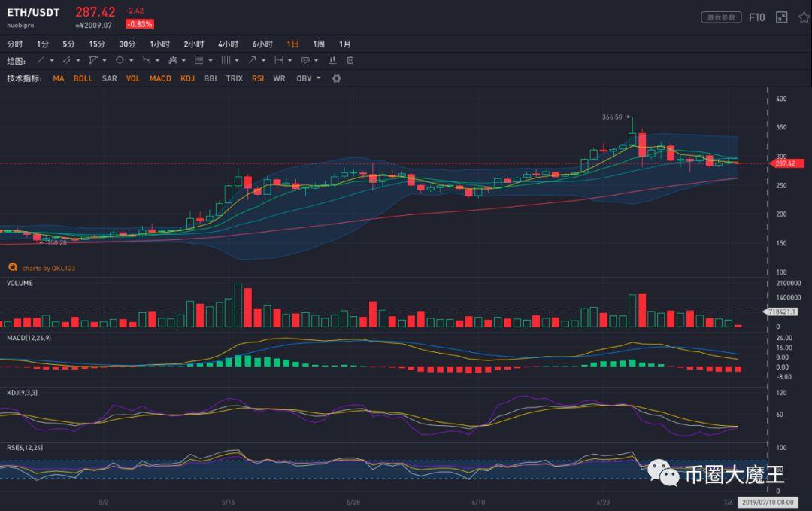Switch to the 1周 interval tab
Image resolution: width=812 pixels, height=511 pixels.
(x=319, y=44)
